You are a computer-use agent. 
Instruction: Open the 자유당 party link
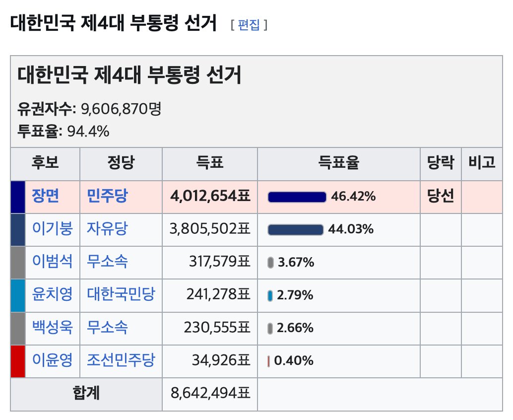[x=107, y=229]
